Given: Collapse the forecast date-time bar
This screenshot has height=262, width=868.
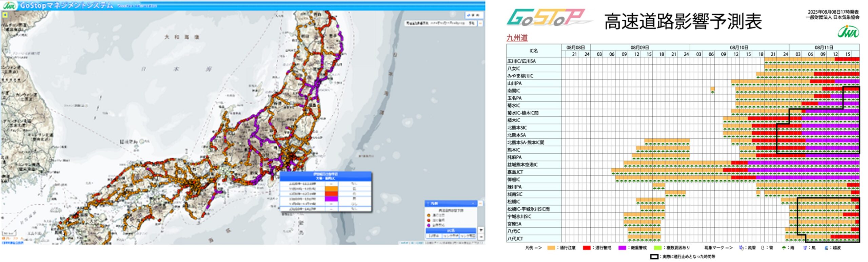Looking at the screenshot, I should 480,23.
